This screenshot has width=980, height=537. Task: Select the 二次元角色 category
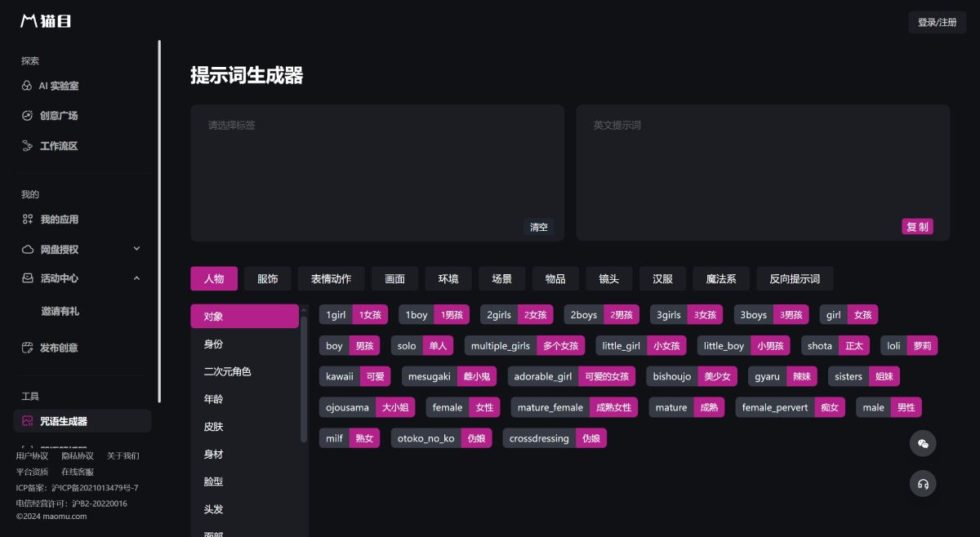click(227, 371)
